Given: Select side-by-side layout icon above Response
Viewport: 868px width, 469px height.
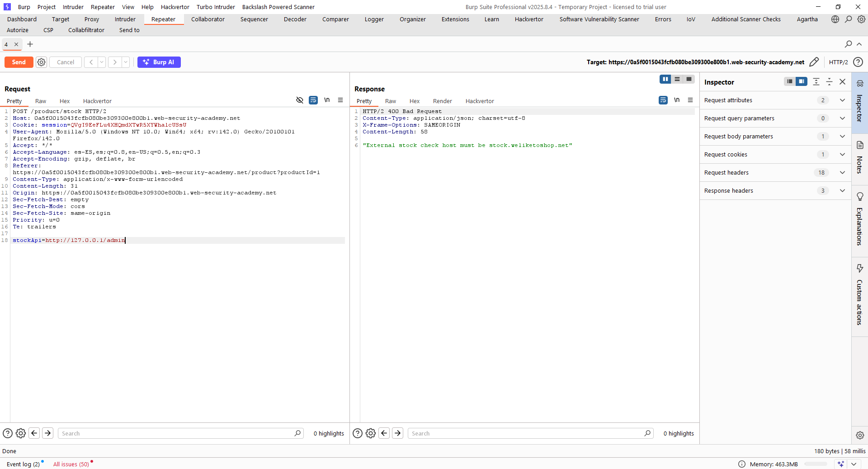Looking at the screenshot, I should (665, 79).
